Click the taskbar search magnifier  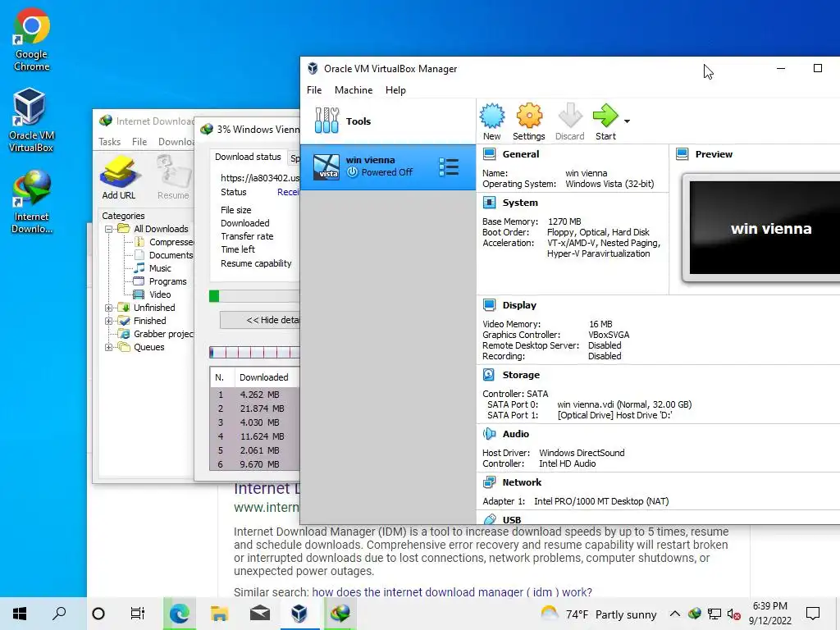(x=59, y=614)
